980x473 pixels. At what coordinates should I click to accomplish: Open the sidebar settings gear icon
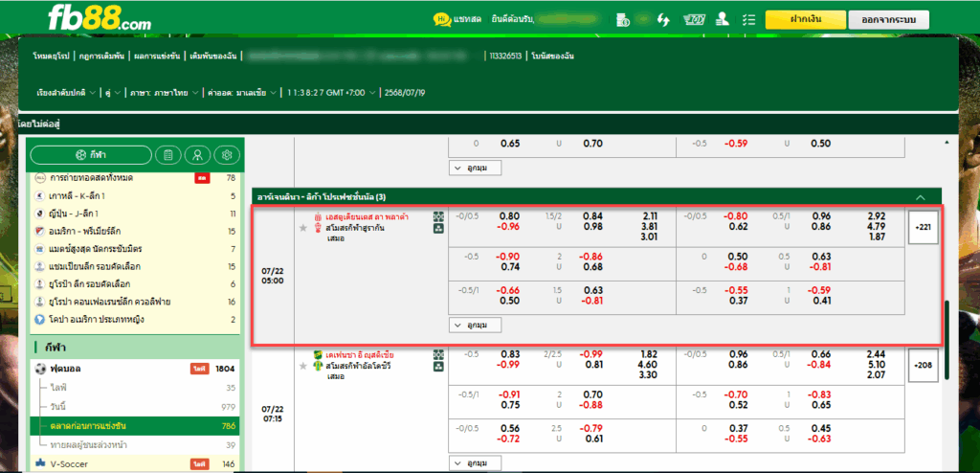pyautogui.click(x=227, y=154)
